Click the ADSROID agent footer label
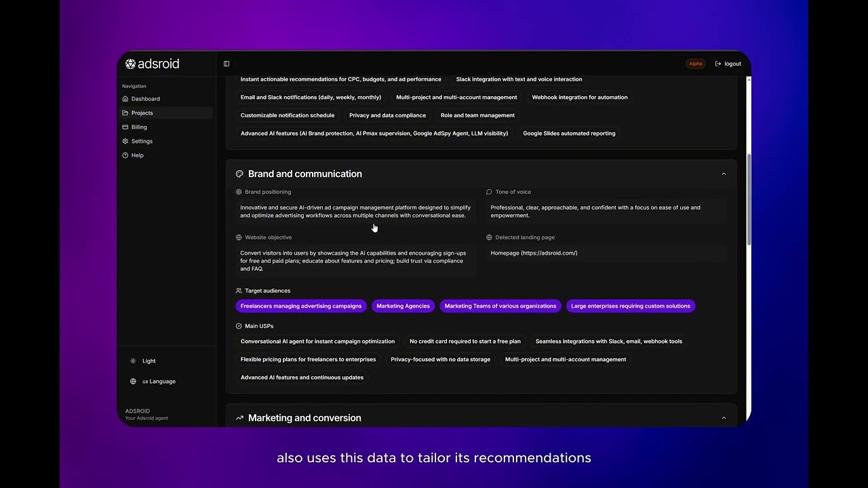Viewport: 868px width, 488px height. click(x=146, y=415)
